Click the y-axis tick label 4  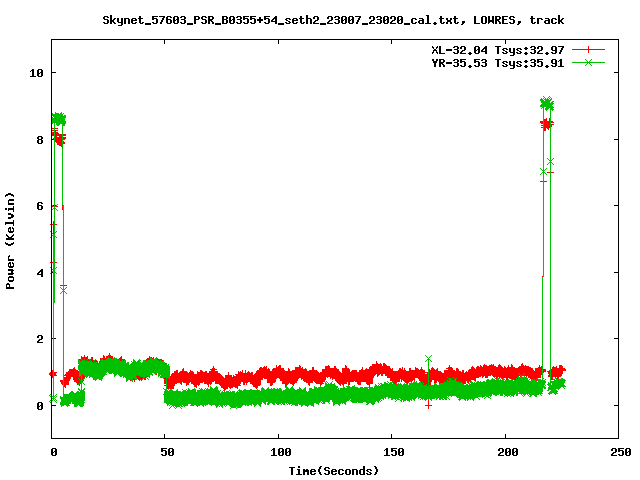click(x=40, y=273)
